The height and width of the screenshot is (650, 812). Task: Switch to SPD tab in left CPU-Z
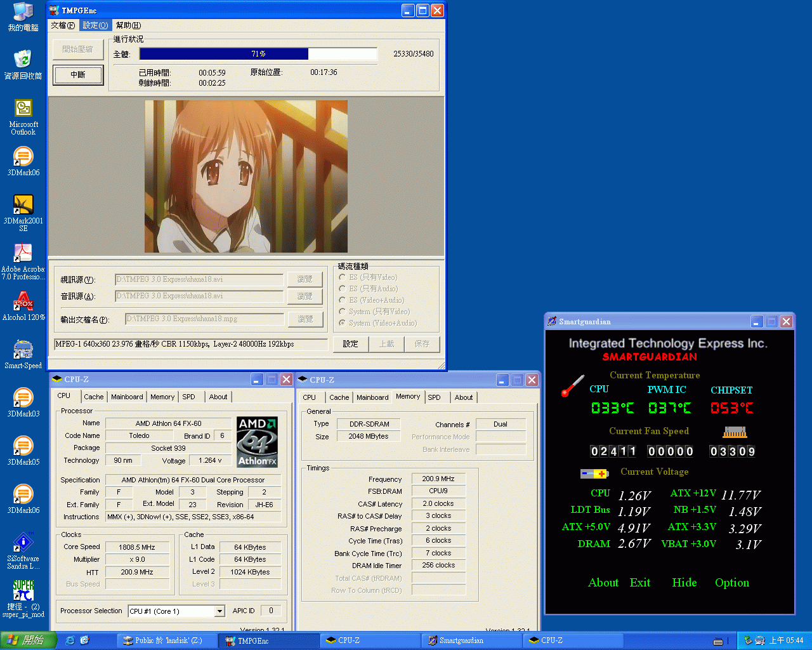click(188, 397)
